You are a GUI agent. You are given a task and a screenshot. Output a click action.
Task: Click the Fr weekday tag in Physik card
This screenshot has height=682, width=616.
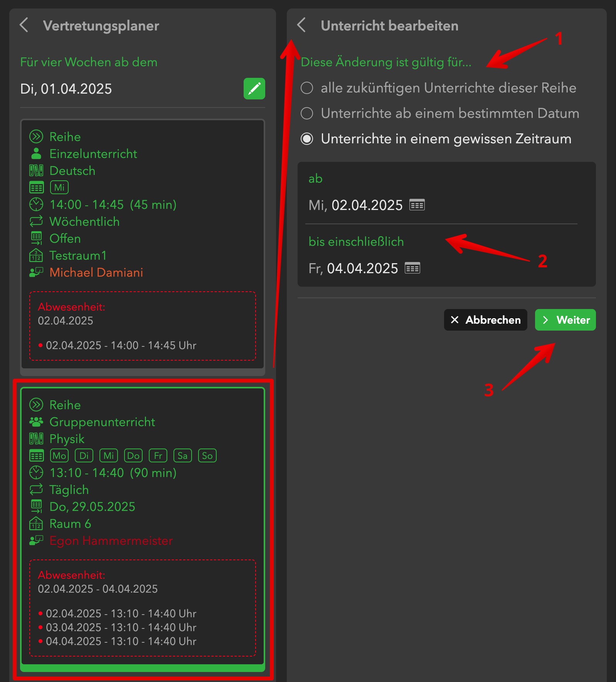pyautogui.click(x=158, y=456)
